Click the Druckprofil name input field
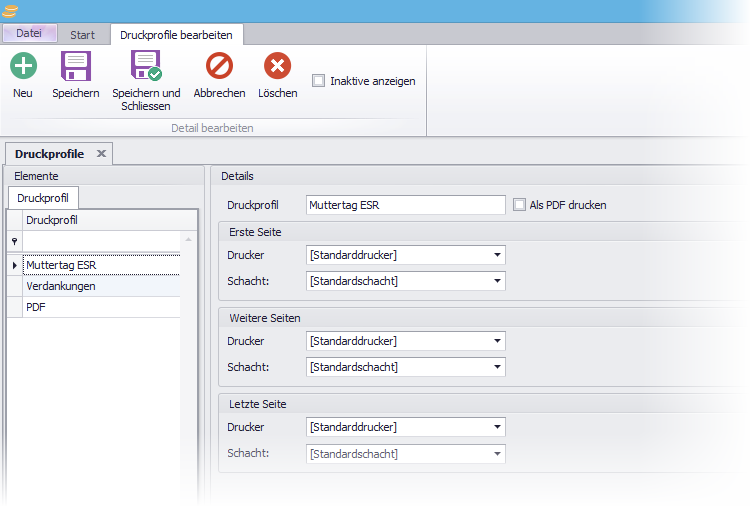The height and width of the screenshot is (507, 751). pos(405,205)
